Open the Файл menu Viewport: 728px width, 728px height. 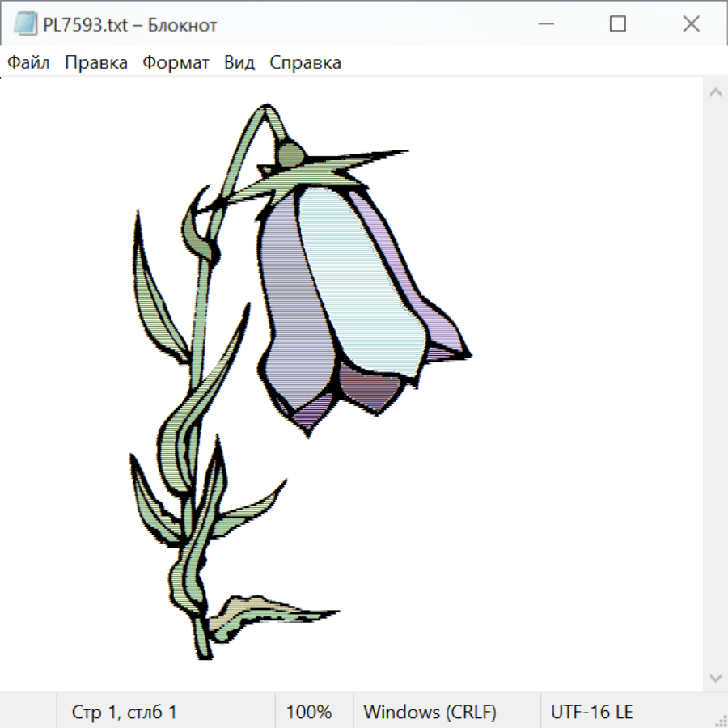click(x=28, y=63)
